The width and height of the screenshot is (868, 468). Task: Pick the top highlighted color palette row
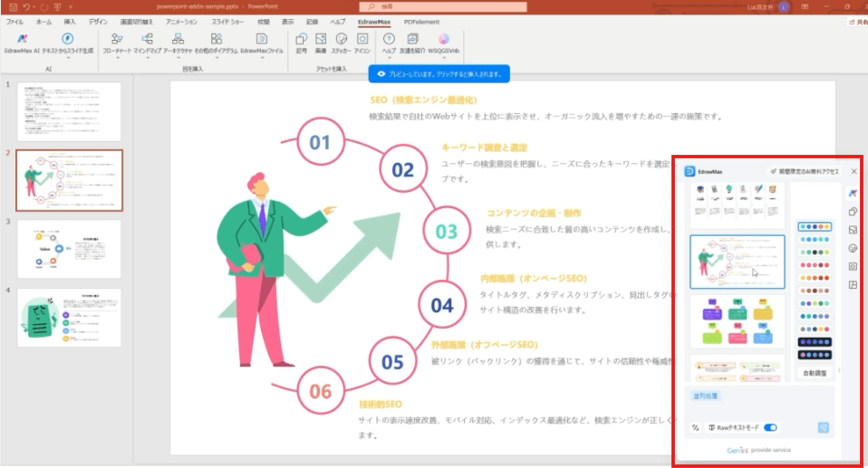click(x=815, y=227)
